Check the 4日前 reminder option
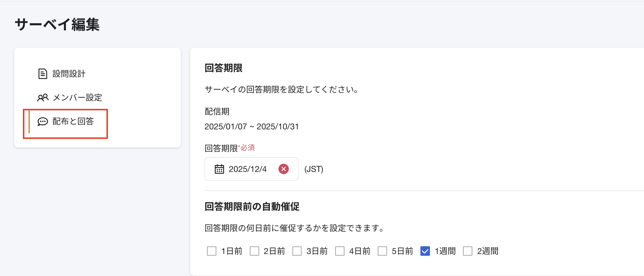Screen dimensions: 644x276 coord(340,251)
